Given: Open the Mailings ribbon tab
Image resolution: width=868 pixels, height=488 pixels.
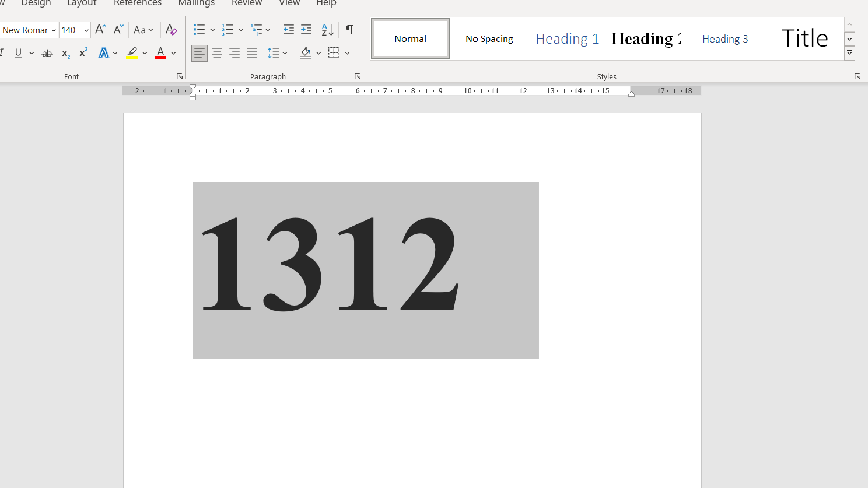Looking at the screenshot, I should [x=196, y=4].
